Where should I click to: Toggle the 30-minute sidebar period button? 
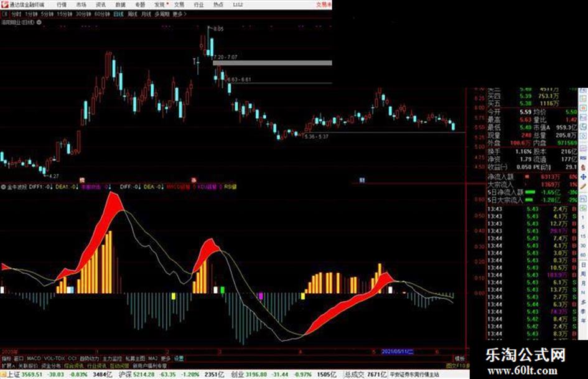click(583, 246)
